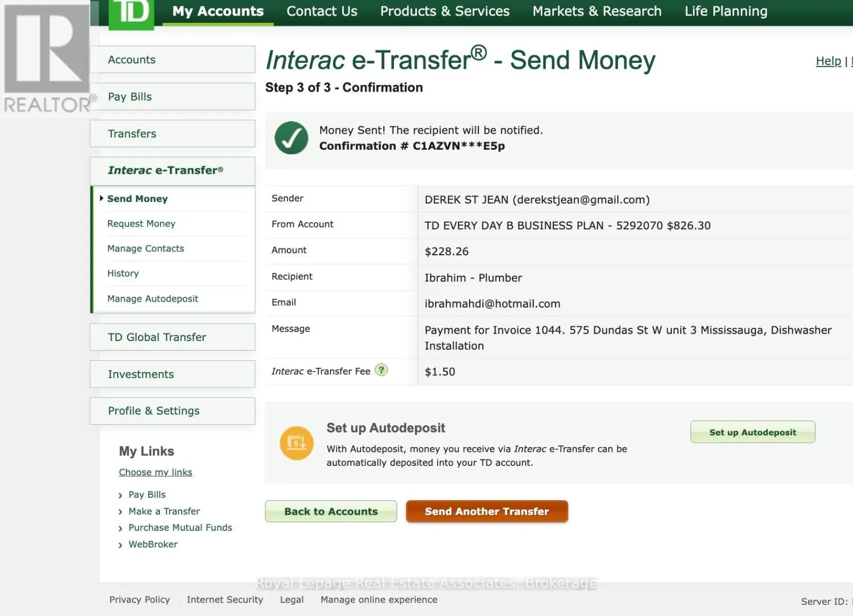853x616 pixels.
Task: Collapse the Interac e-Transfer sidebar section
Action: [173, 171]
